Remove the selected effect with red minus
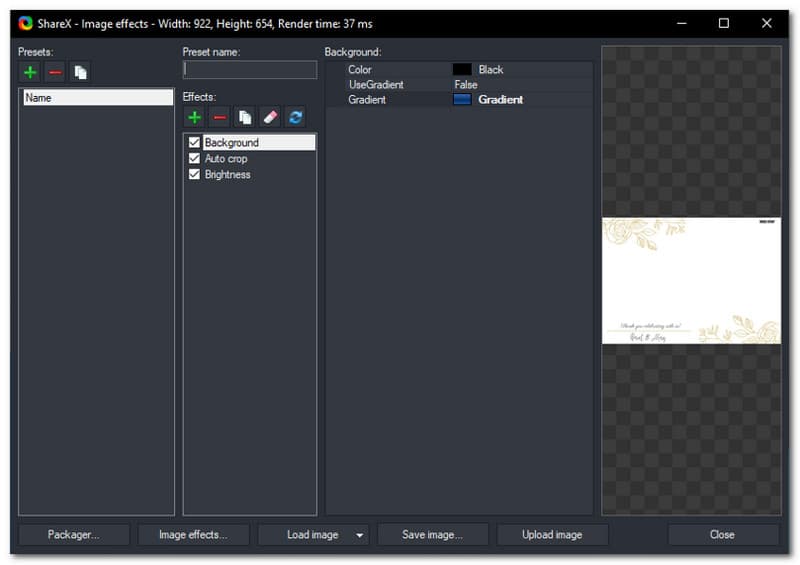The width and height of the screenshot is (800, 565). coord(219,118)
